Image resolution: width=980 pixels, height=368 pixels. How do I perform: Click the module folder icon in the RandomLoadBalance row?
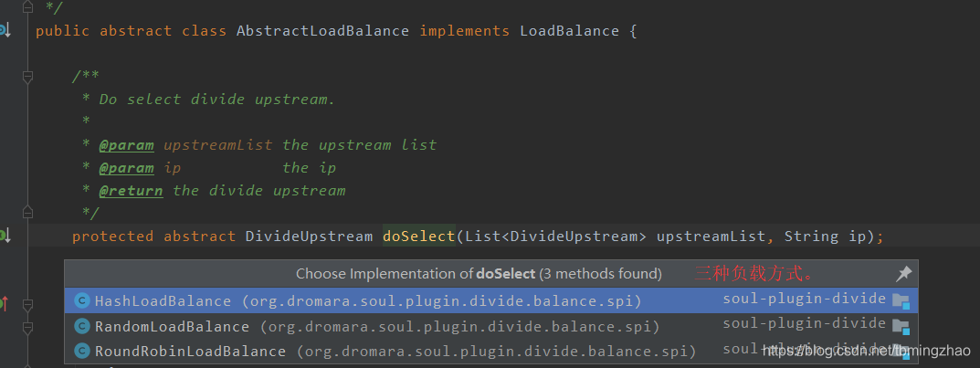pyautogui.click(x=901, y=326)
